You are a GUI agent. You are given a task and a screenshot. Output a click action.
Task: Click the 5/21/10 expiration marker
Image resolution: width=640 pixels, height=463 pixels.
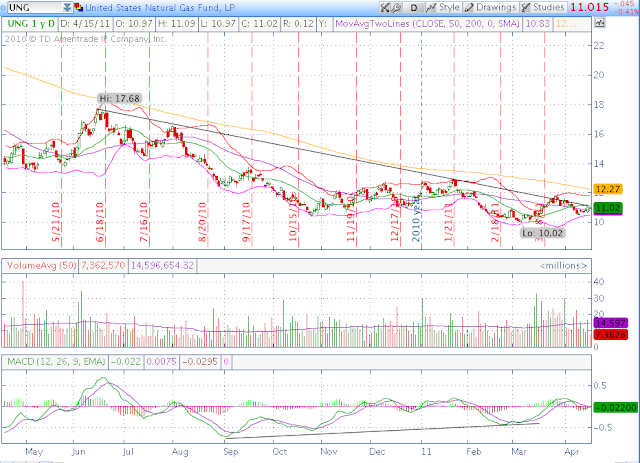56,222
